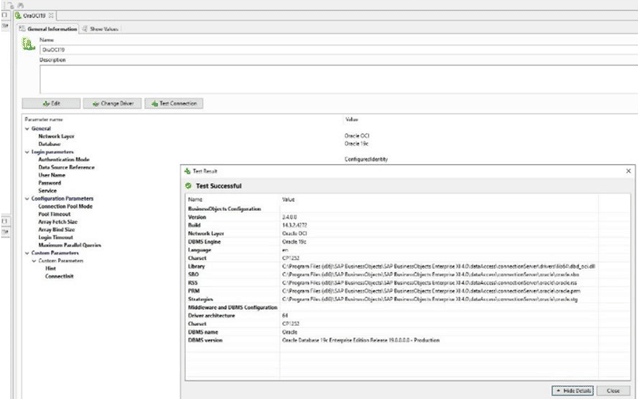Click the green Test Successful check icon
Image resolution: width=638 pixels, height=399 pixels.
tap(188, 186)
